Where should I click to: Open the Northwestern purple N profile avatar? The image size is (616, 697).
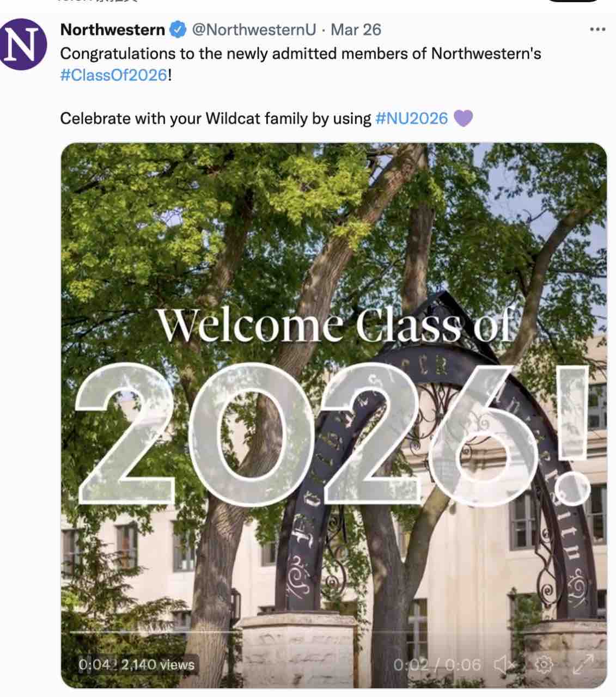click(x=22, y=44)
